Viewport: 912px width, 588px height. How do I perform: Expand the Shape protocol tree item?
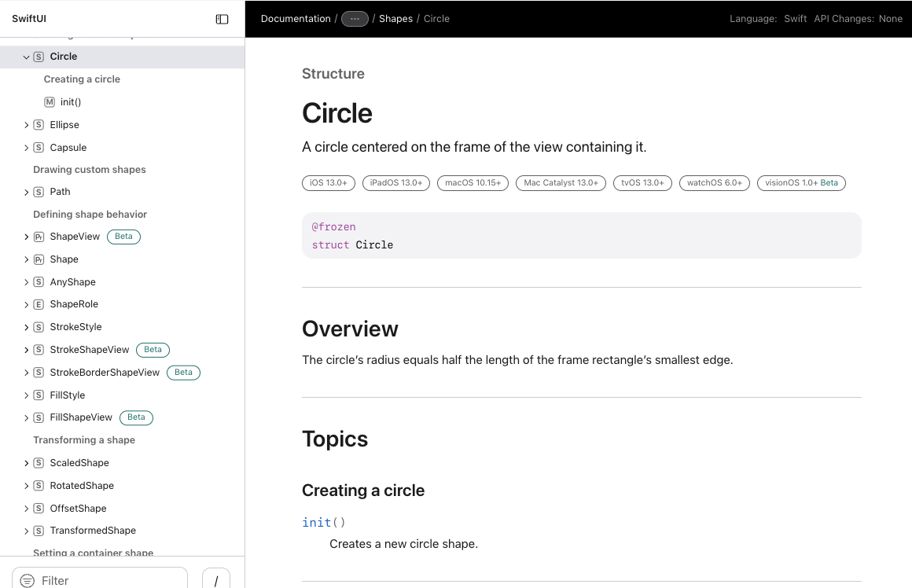coord(26,259)
